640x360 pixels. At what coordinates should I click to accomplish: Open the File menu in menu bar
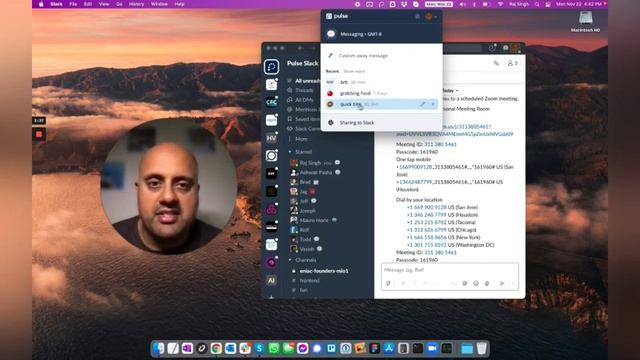[73, 4]
